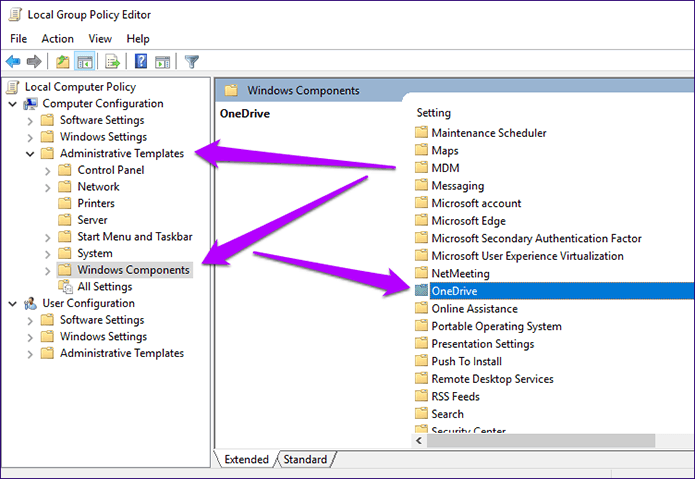This screenshot has width=695, height=479.
Task: Expand the Control Panel node
Action: (47, 171)
